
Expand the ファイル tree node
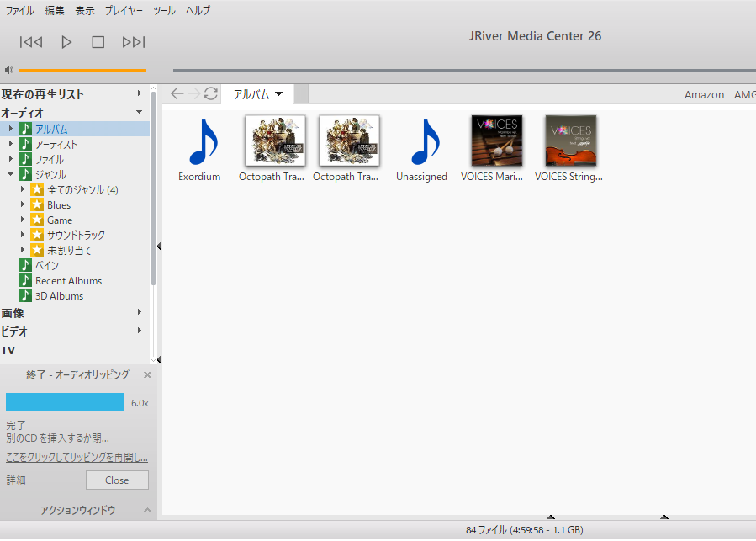[11, 159]
